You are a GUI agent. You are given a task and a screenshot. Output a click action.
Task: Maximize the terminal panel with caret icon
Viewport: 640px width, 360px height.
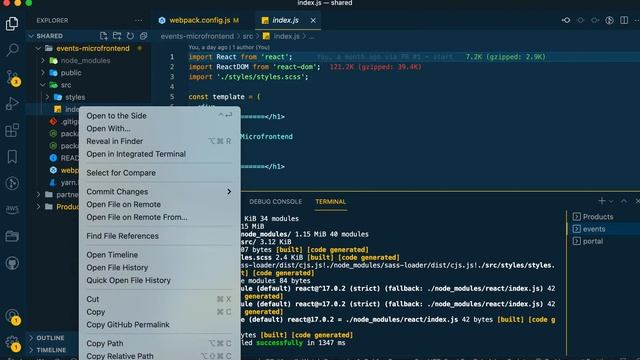pyautogui.click(x=624, y=201)
